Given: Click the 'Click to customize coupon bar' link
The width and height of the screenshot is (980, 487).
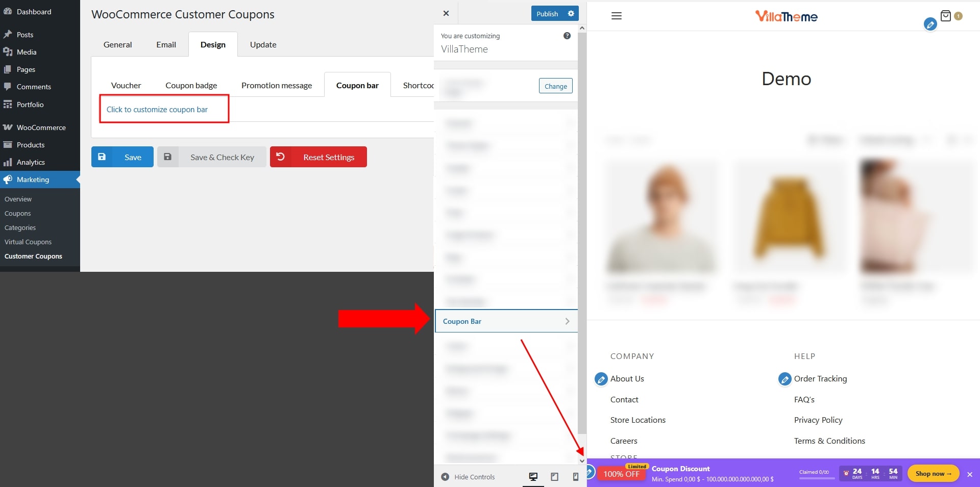Looking at the screenshot, I should (x=157, y=110).
